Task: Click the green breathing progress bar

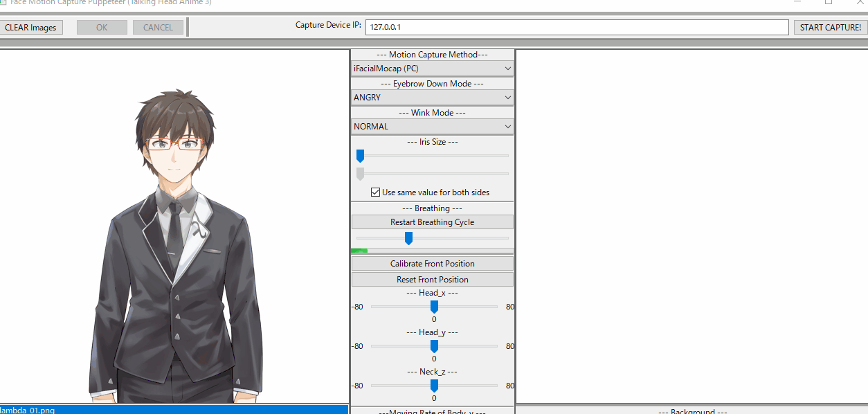Action: pyautogui.click(x=433, y=251)
